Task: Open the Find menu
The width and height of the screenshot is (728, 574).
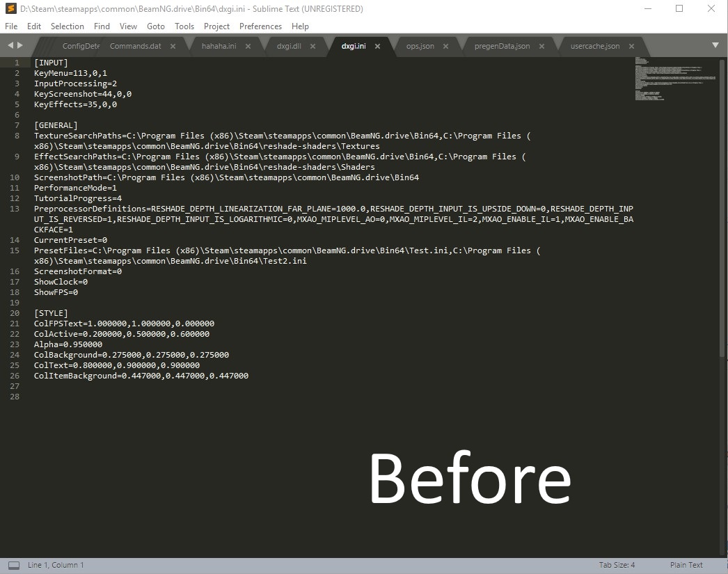Action: pyautogui.click(x=102, y=26)
